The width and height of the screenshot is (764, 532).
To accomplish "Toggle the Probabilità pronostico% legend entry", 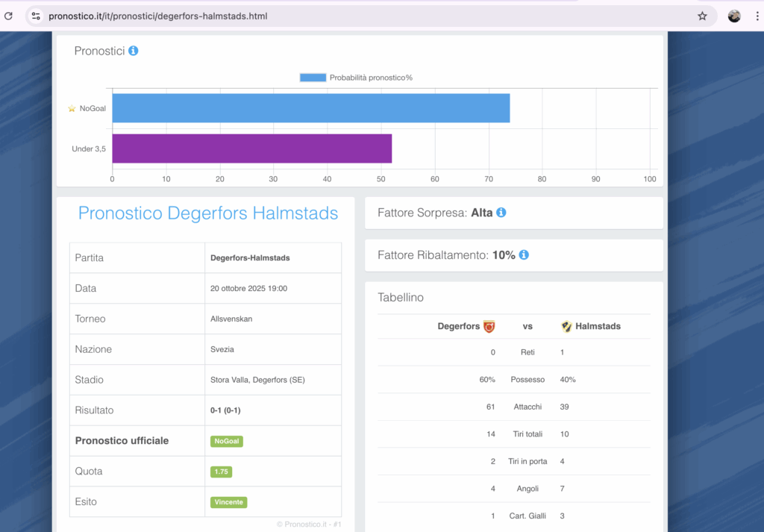I will 357,78.
